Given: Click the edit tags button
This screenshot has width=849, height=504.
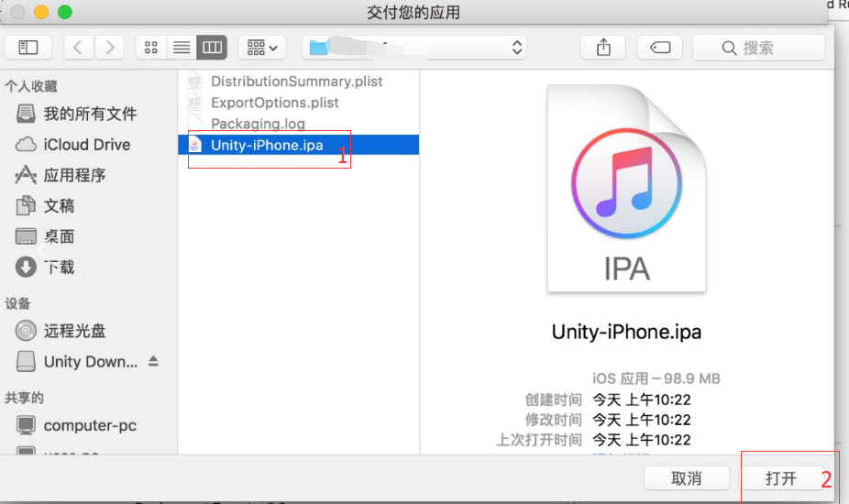Looking at the screenshot, I should tap(660, 48).
